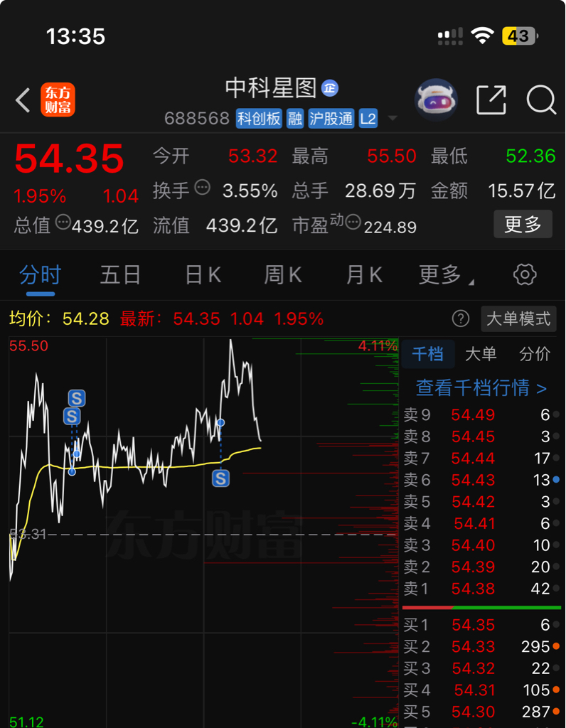Open the 东方财富 orange logo
Screen dimensions: 566x728
click(58, 100)
